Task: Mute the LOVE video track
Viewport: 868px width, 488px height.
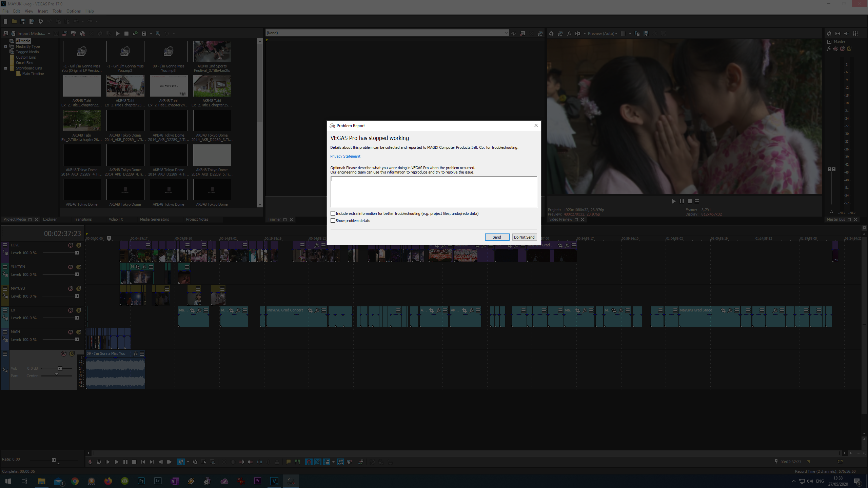Action: point(71,245)
